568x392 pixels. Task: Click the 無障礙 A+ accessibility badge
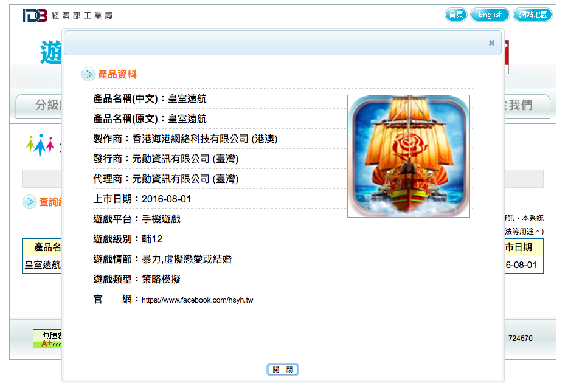coord(47,339)
